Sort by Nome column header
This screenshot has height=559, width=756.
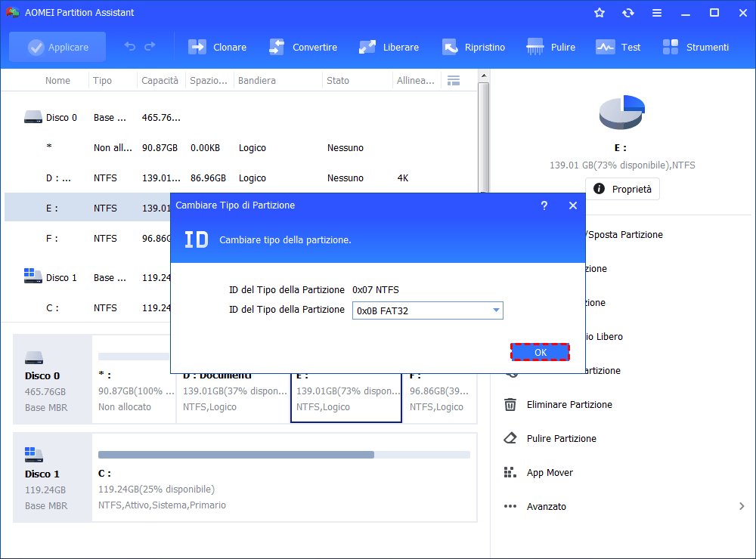point(58,81)
